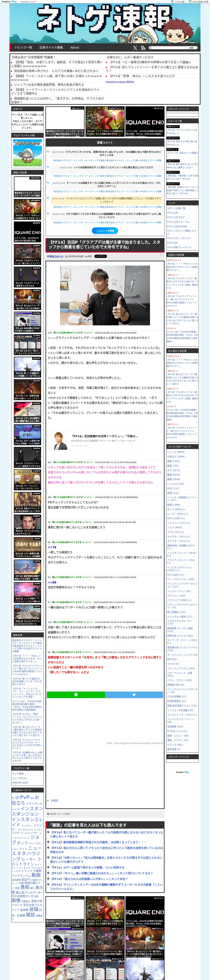
Task: Open PvP keyword in 人気のキーワード cloud
Action: coord(24,797)
